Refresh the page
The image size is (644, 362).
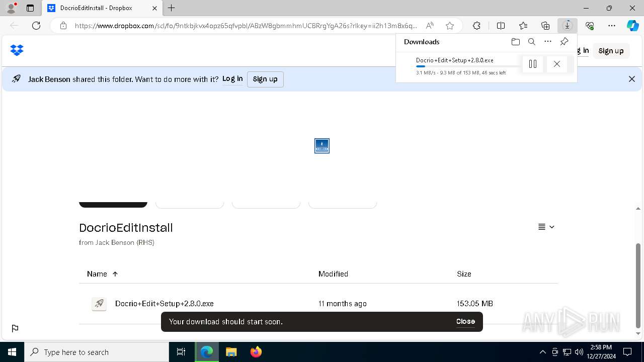tap(36, 26)
